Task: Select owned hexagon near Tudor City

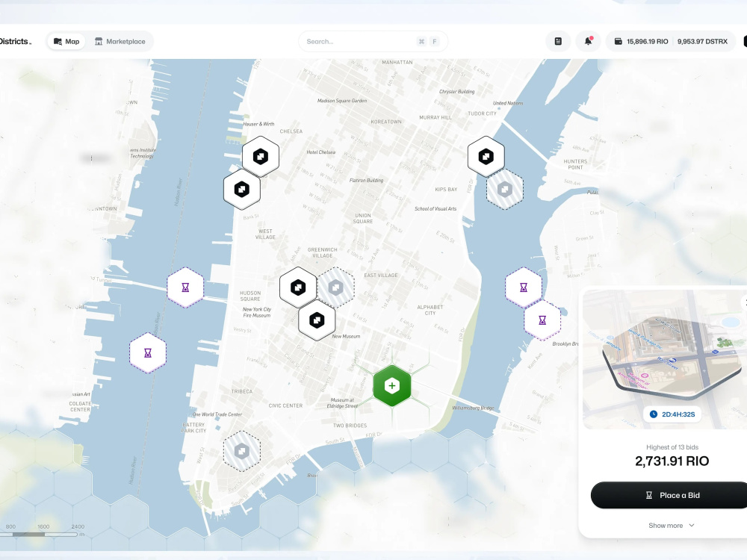Action: 486,156
